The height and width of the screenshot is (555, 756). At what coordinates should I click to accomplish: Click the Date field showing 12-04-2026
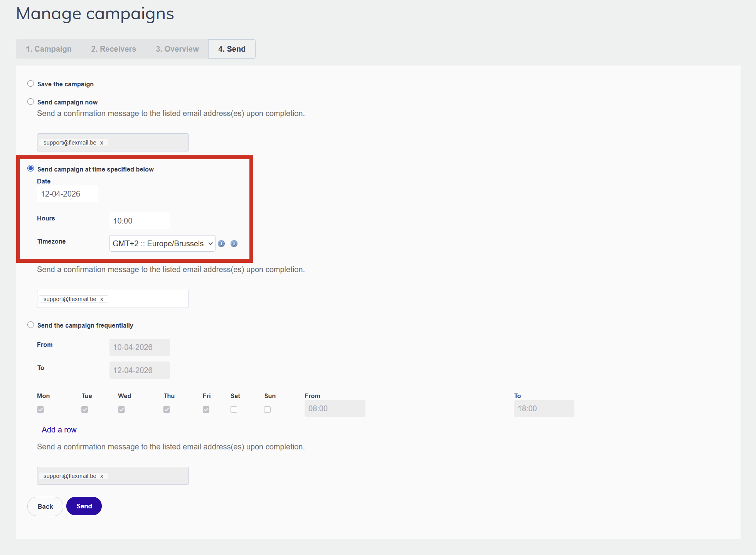(67, 194)
